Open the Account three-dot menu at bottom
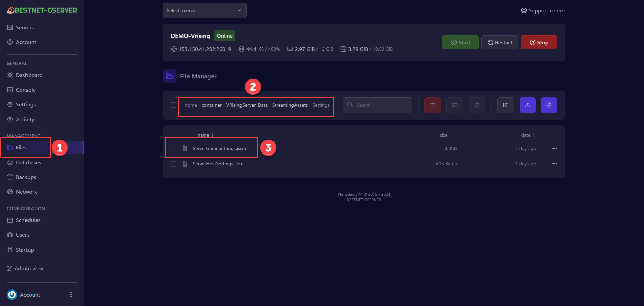Screen dimensions: 644x306 (71, 295)
